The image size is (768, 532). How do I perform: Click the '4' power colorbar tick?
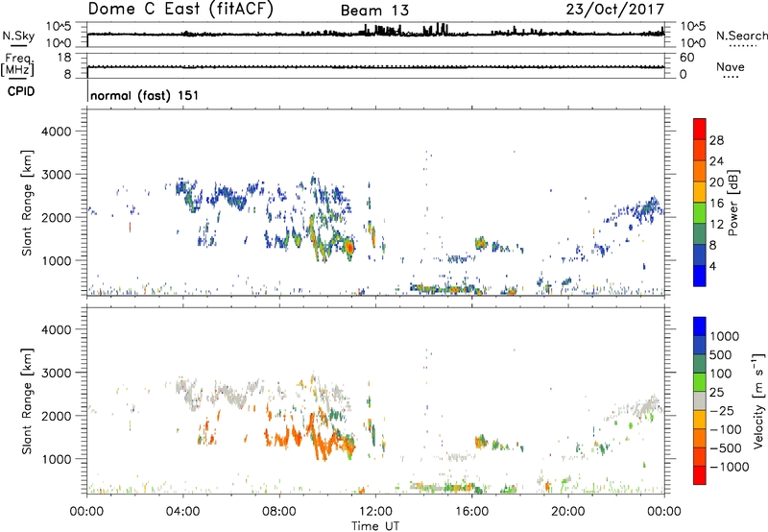tap(712, 266)
